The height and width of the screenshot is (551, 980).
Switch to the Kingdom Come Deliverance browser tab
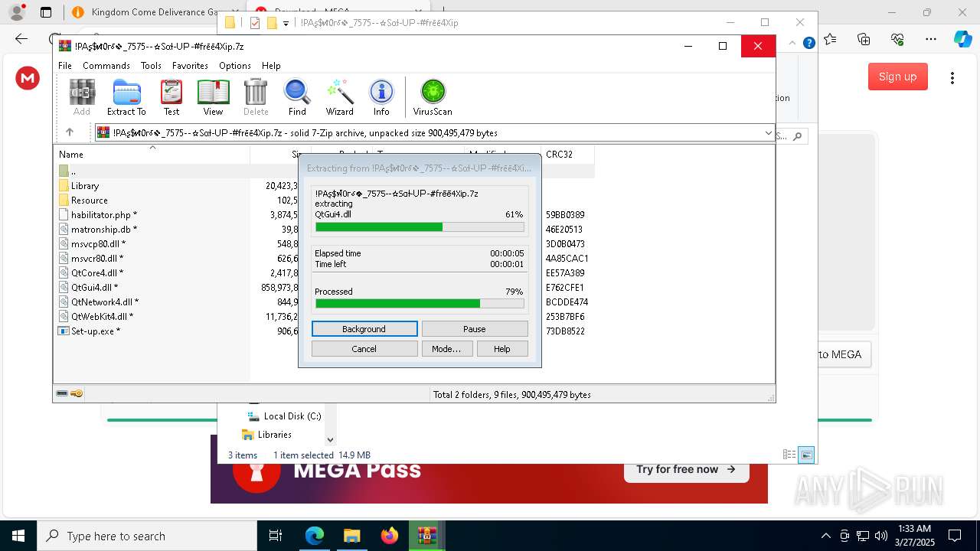[144, 12]
